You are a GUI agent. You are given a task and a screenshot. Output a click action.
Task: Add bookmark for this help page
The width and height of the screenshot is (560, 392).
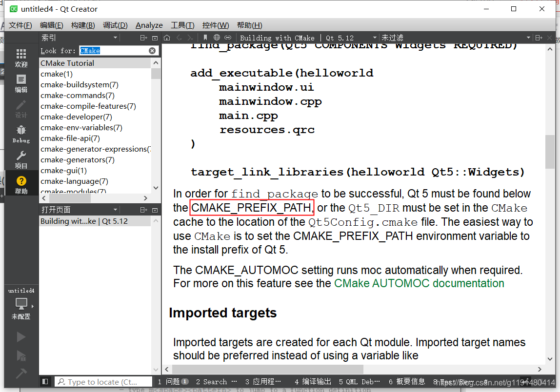[x=205, y=38]
